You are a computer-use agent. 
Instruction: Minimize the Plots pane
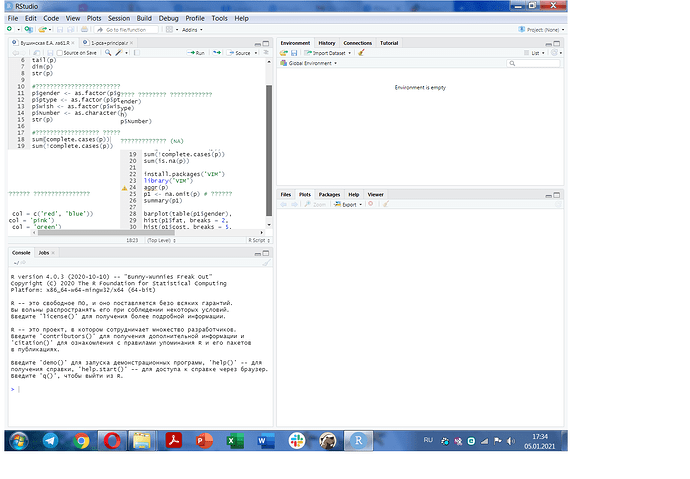(x=549, y=195)
